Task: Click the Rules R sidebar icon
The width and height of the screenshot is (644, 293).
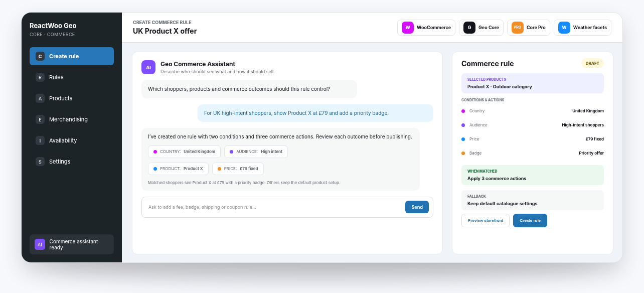Action: (40, 77)
